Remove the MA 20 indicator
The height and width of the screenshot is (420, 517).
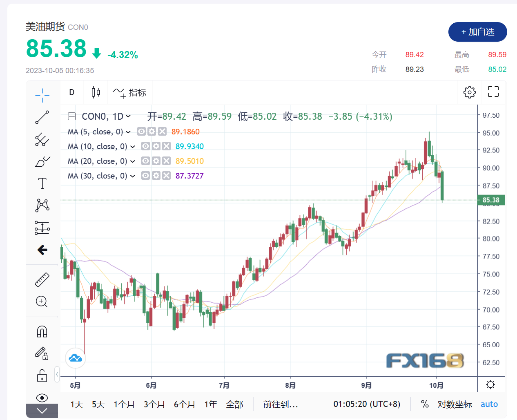[x=166, y=161]
